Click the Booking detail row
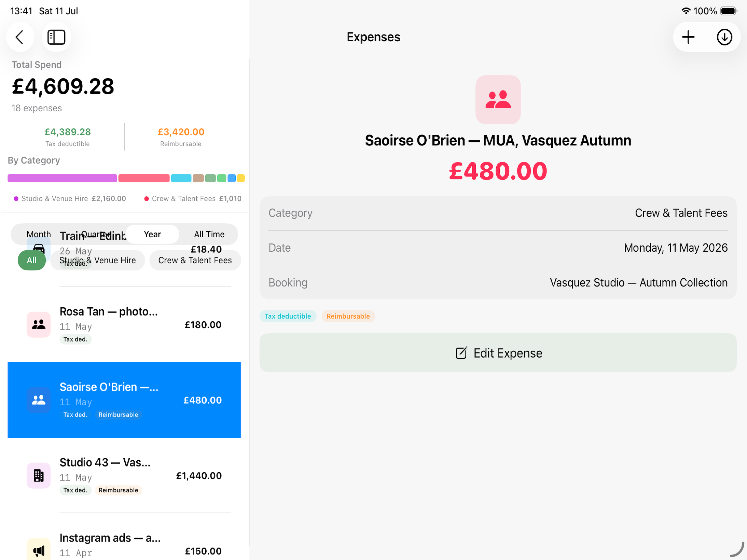The width and height of the screenshot is (747, 560). [498, 283]
